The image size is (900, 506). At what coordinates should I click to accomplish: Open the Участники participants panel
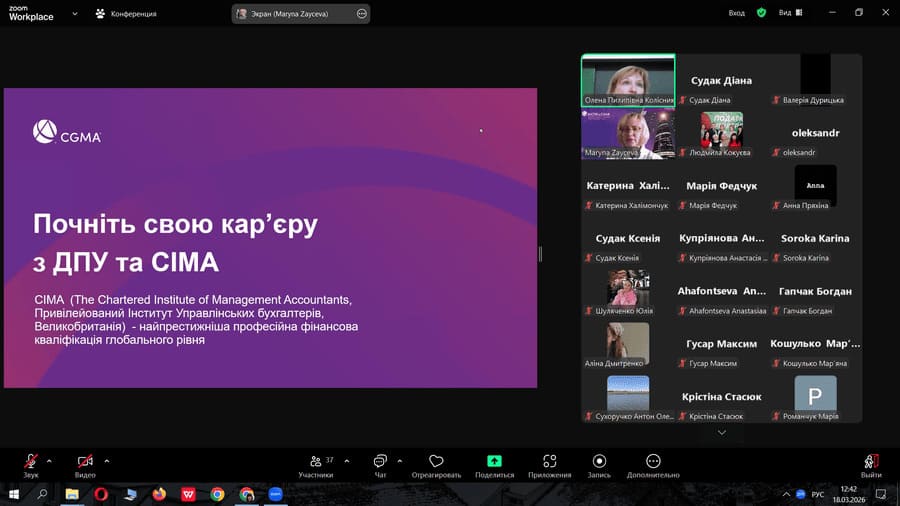tap(316, 461)
